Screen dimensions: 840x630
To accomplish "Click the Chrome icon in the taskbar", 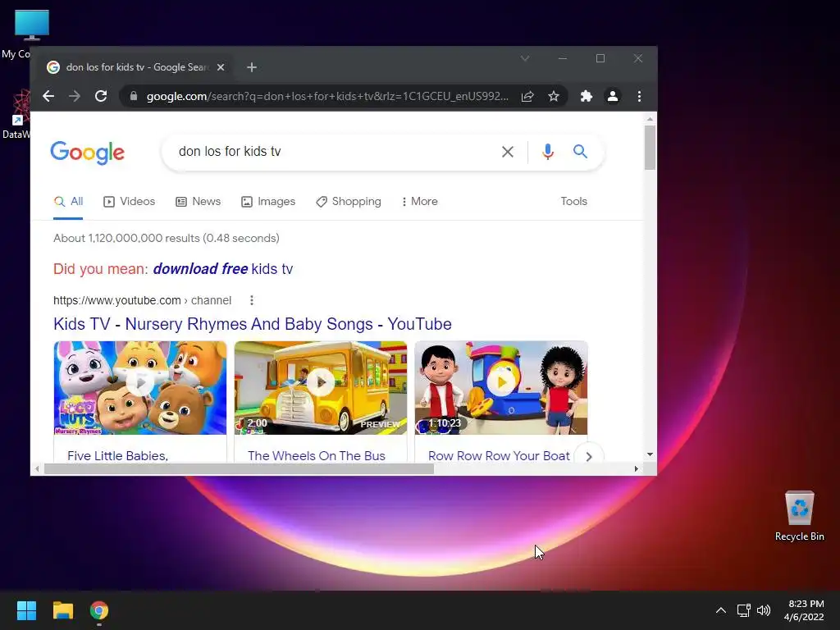I will click(x=99, y=610).
